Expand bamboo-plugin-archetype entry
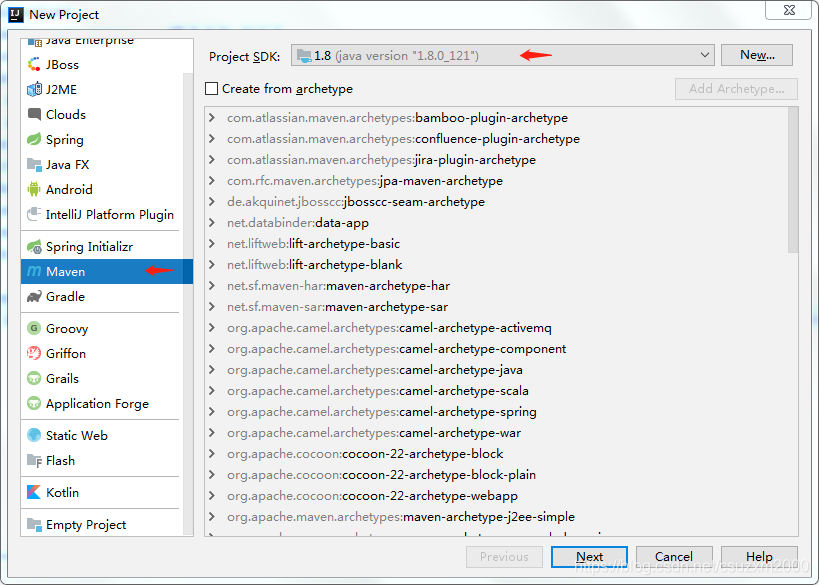 coord(212,118)
